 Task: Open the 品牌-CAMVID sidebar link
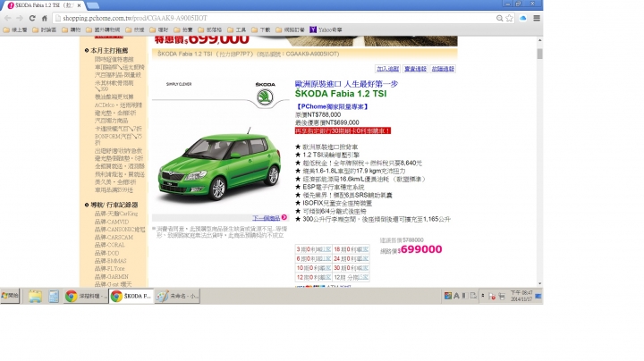point(112,222)
